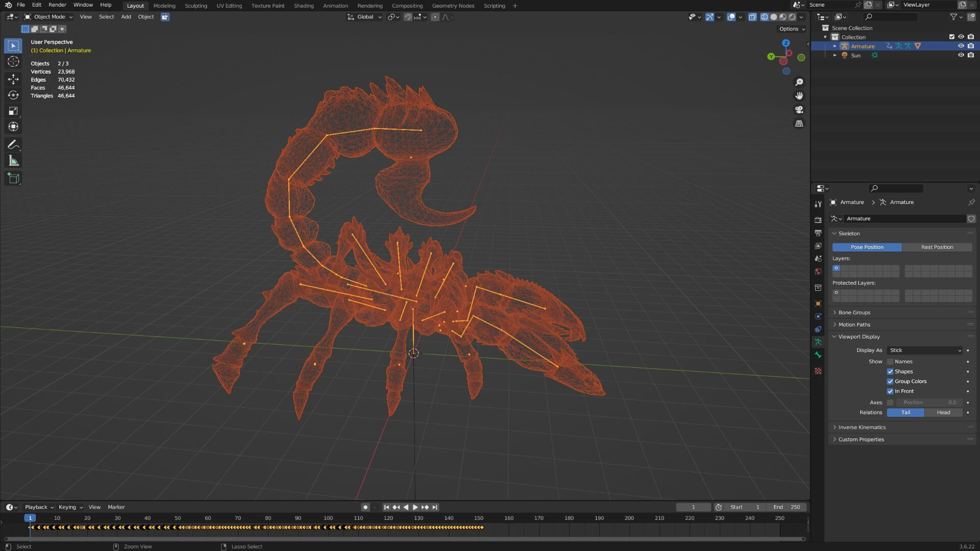Select rendered viewport shading mode
Screen dimensions: 980x551
pyautogui.click(x=792, y=17)
